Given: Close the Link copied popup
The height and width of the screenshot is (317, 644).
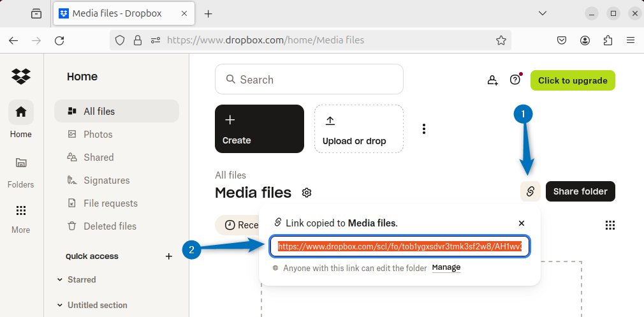Looking at the screenshot, I should click(522, 223).
